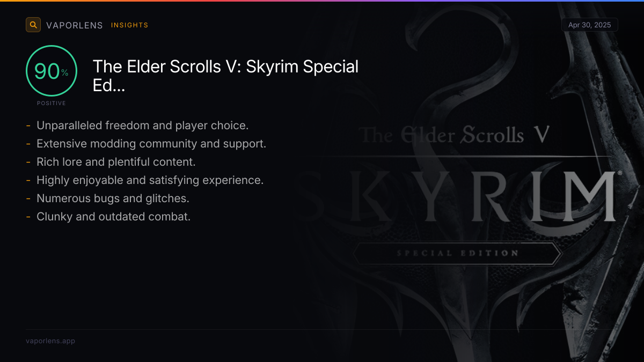The image size is (644, 362).
Task: Open The Elder Scrolls V game title
Action: pyautogui.click(x=225, y=67)
